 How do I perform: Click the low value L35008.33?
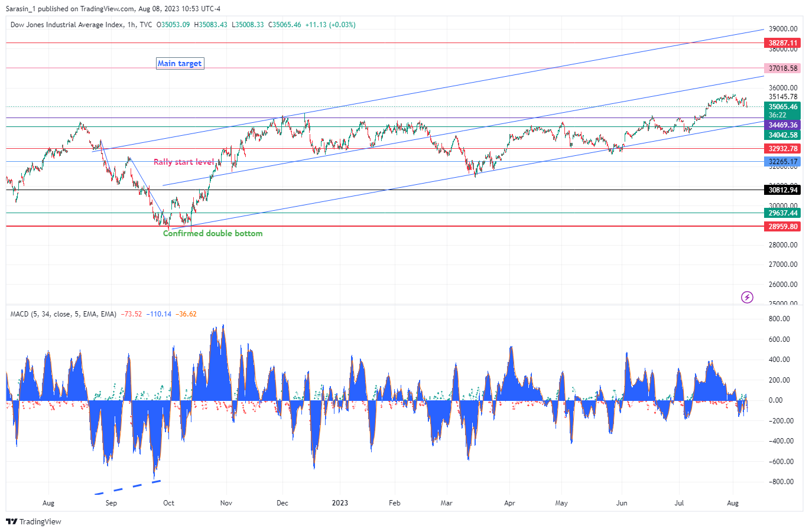(x=248, y=25)
